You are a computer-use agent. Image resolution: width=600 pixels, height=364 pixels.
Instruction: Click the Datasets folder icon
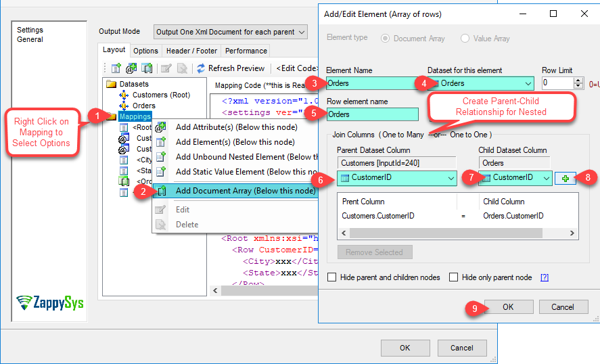(112, 84)
